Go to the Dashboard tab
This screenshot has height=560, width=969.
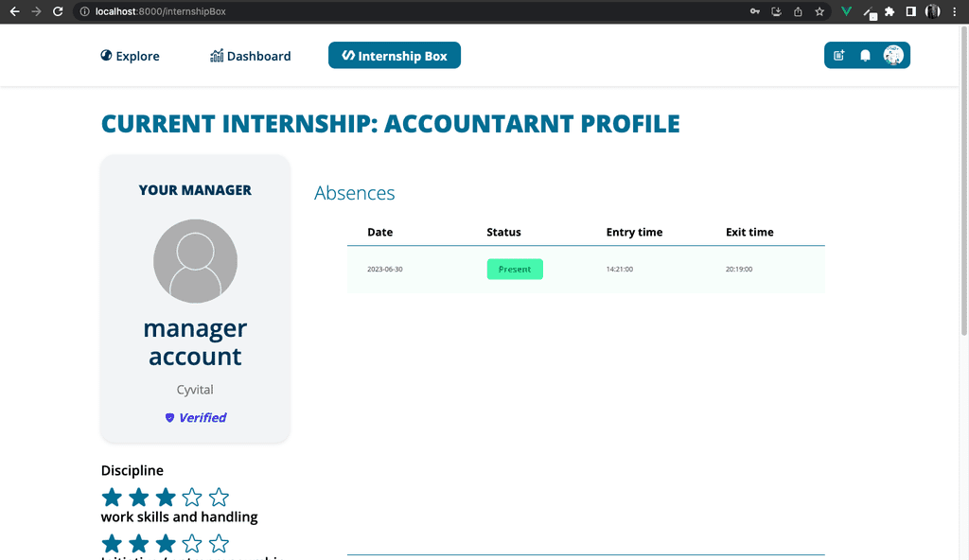coord(250,56)
